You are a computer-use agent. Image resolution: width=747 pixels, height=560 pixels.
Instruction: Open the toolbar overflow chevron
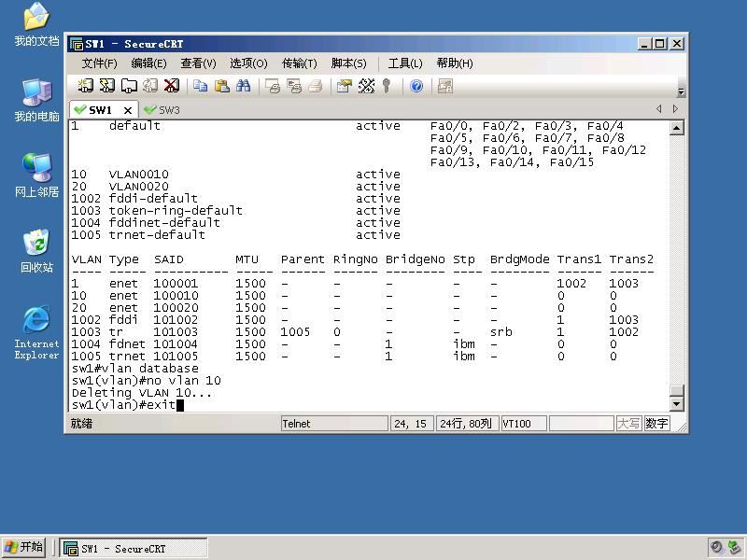681,91
